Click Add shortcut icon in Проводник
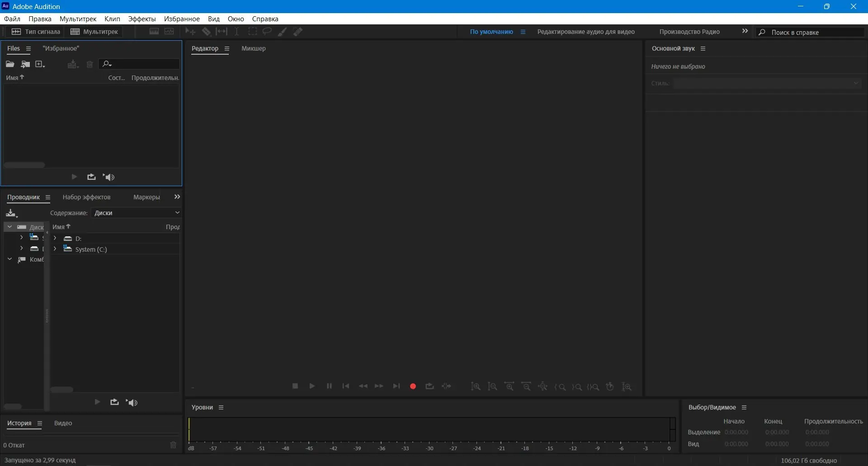 (x=11, y=213)
